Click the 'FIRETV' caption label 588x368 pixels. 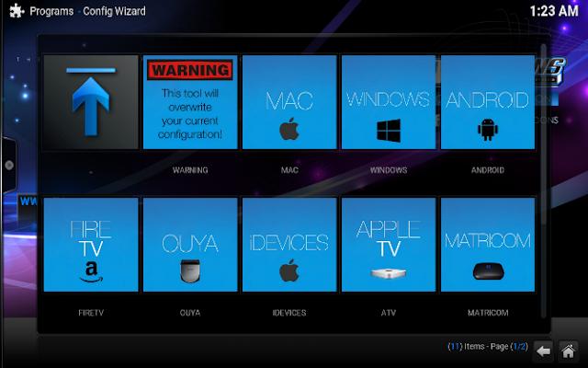pyautogui.click(x=91, y=313)
